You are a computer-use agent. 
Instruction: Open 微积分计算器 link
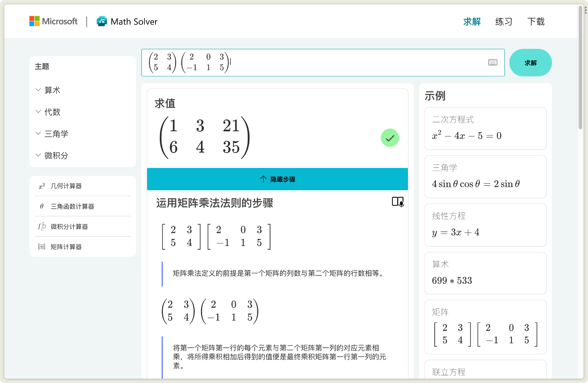pyautogui.click(x=69, y=227)
